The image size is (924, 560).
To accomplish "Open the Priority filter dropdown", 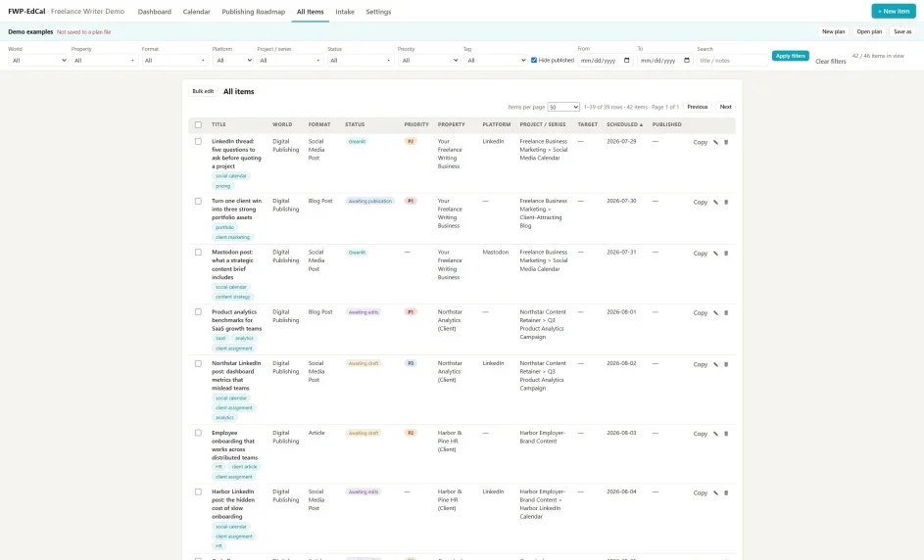I will tap(428, 60).
